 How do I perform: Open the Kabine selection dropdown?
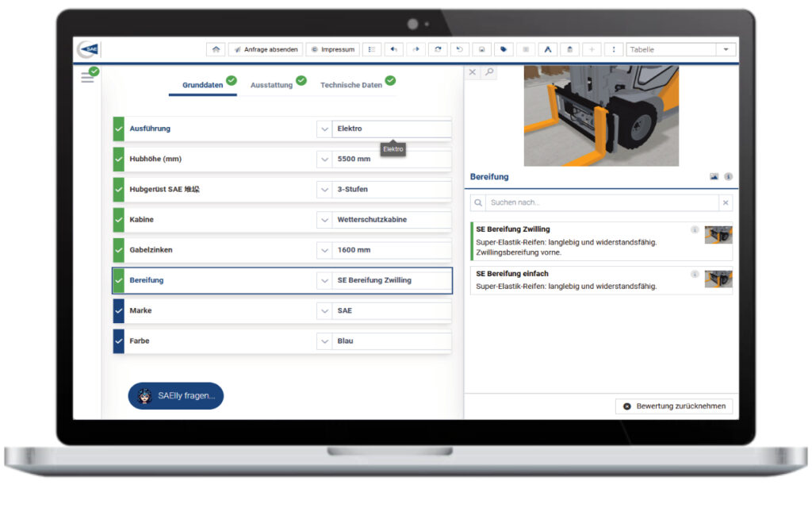point(324,219)
